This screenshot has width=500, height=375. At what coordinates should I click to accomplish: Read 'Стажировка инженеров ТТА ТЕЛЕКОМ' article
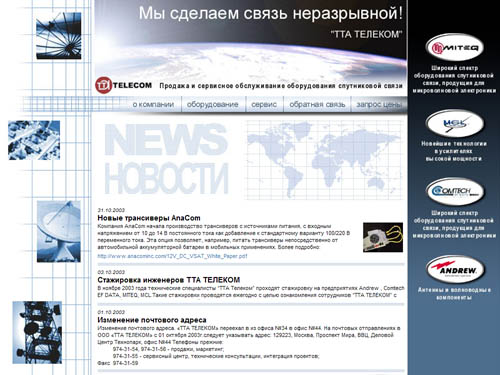(x=169, y=280)
